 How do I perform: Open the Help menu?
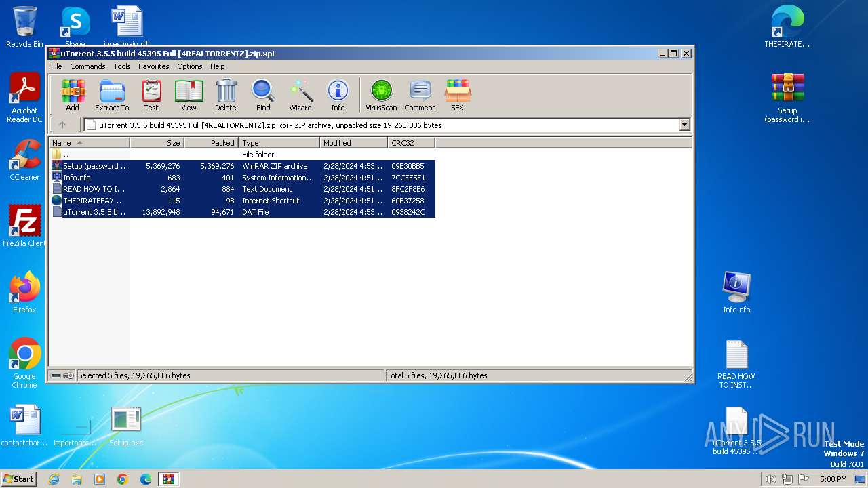217,66
